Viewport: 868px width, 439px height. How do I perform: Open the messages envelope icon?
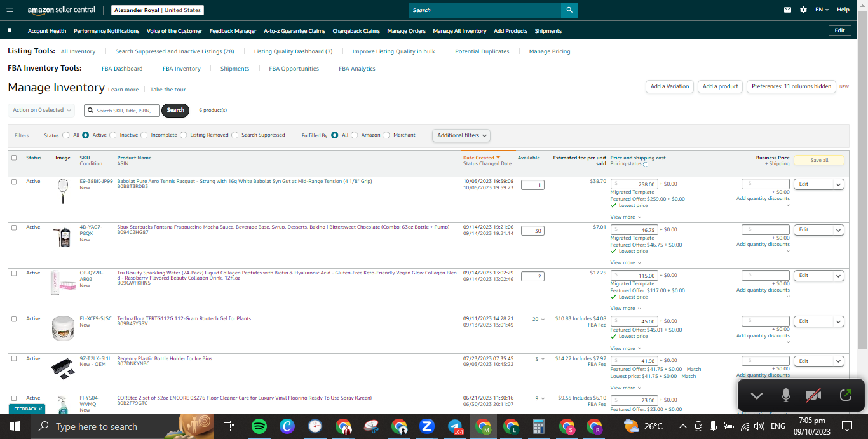coord(788,10)
